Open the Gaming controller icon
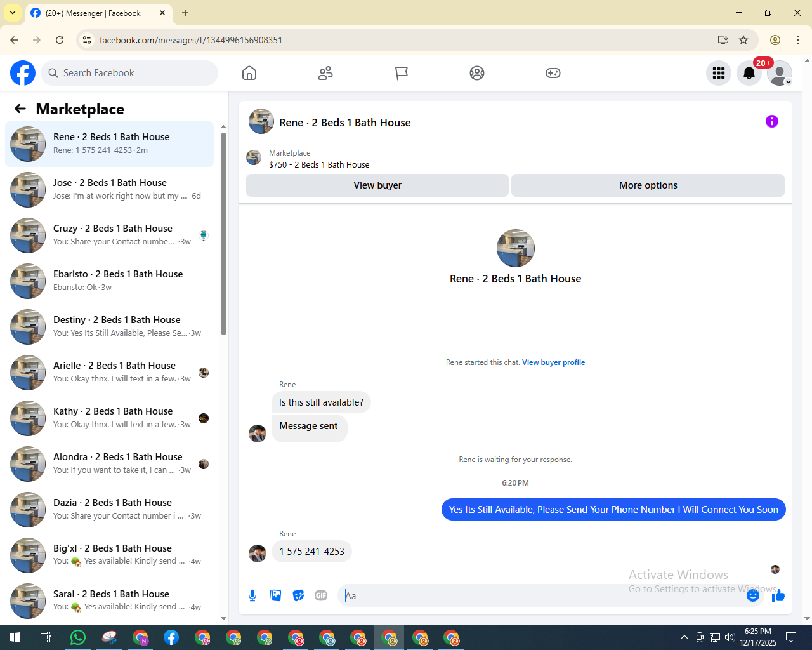Image resolution: width=812 pixels, height=650 pixels. click(x=553, y=73)
